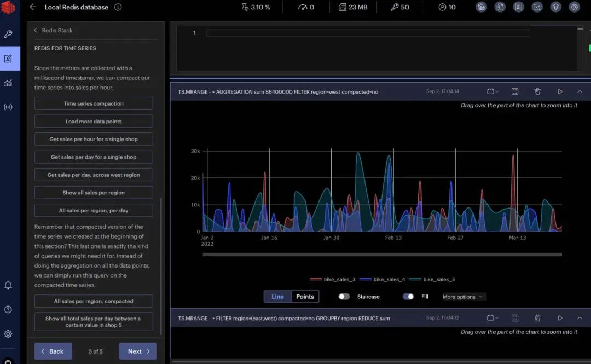Show database info icon next to title

(118, 7)
